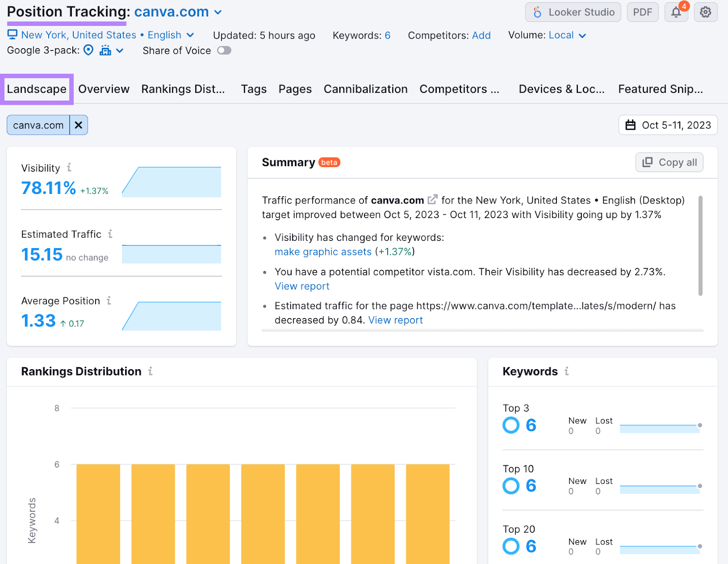Expand the canva.com project dropdown arrow
The width and height of the screenshot is (728, 564).
click(x=218, y=12)
